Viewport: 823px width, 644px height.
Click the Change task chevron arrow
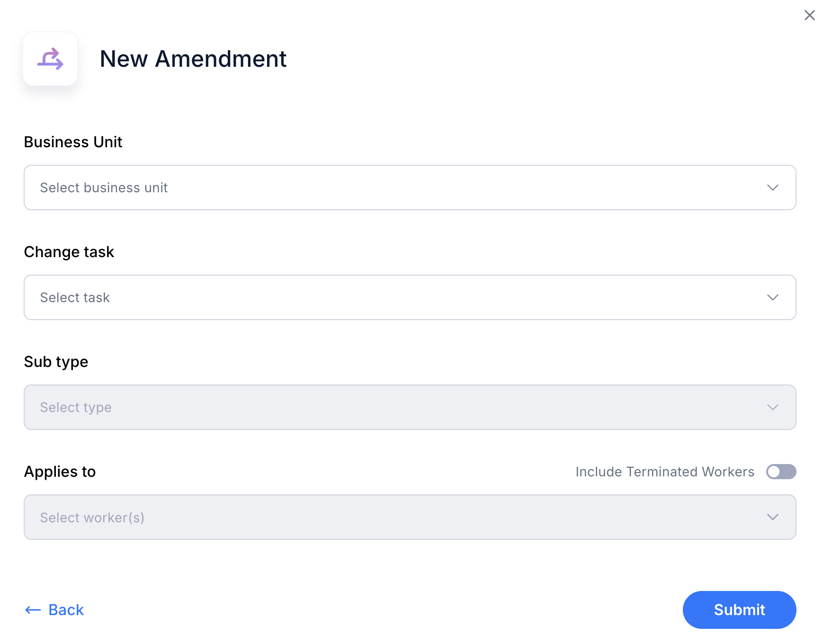772,297
